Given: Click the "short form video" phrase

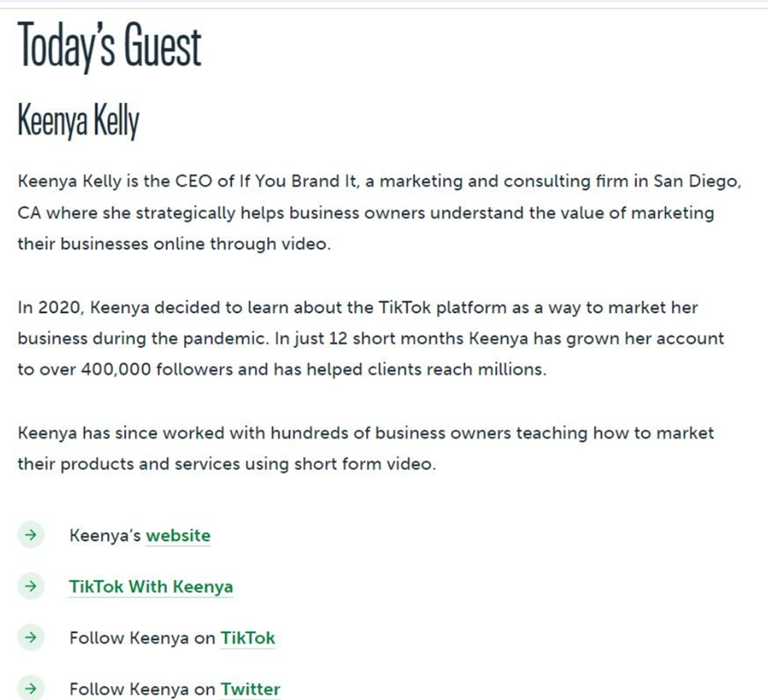Looking at the screenshot, I should [x=363, y=464].
